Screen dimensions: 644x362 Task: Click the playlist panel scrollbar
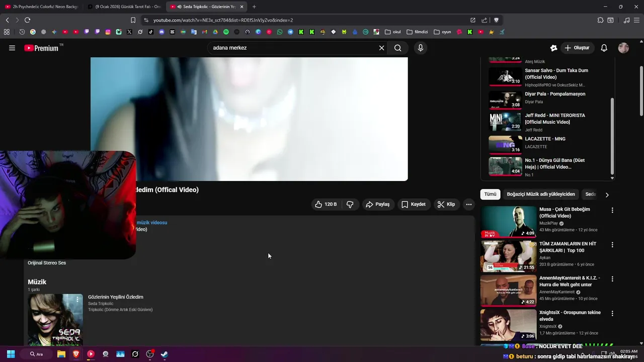pyautogui.click(x=612, y=136)
